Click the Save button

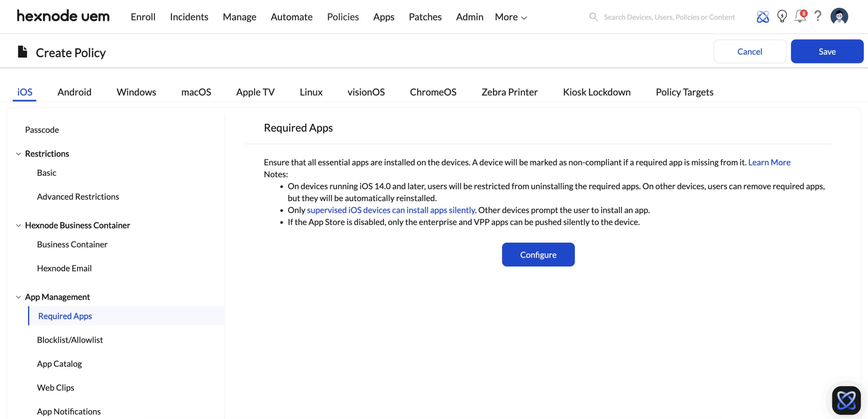click(x=827, y=51)
